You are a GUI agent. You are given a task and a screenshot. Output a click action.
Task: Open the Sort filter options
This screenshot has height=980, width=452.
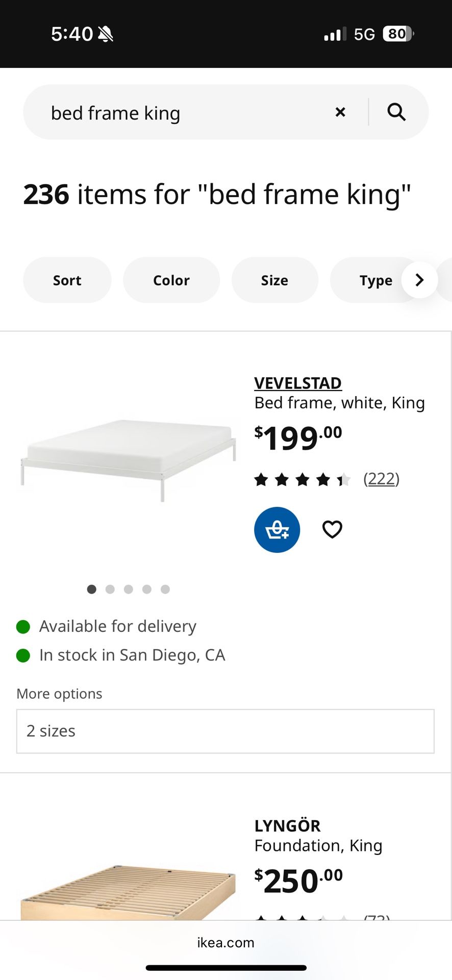(67, 280)
